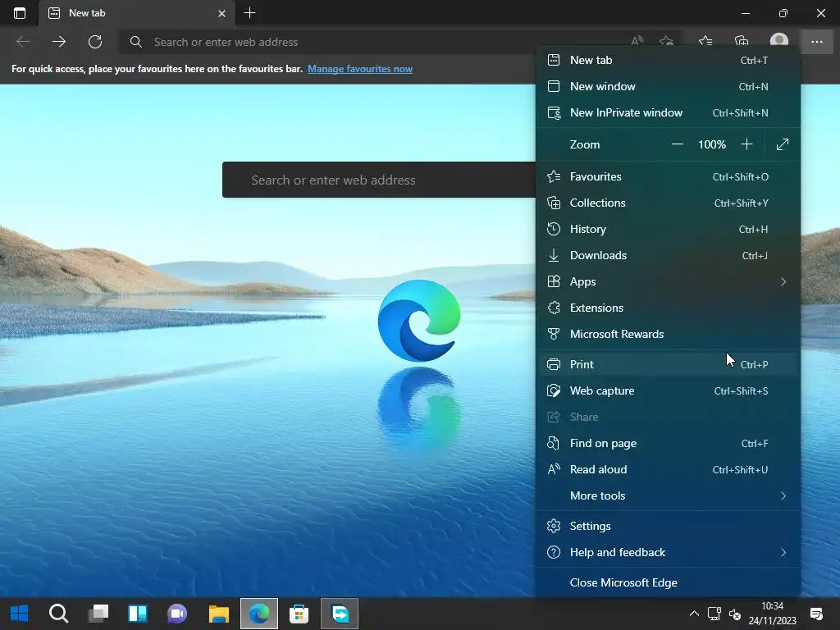840x630 pixels.
Task: Open the Favourites toolbar button
Action: (705, 41)
